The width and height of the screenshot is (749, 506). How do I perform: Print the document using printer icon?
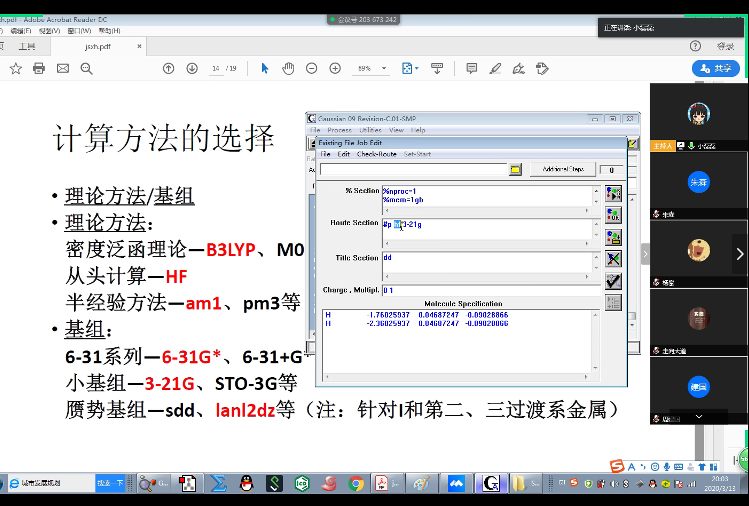39,68
